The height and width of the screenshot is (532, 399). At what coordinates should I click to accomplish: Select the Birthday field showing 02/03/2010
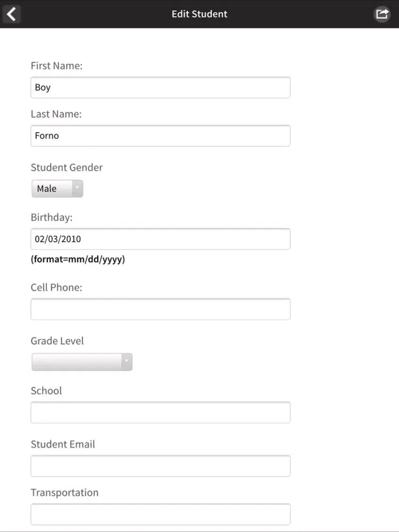160,239
